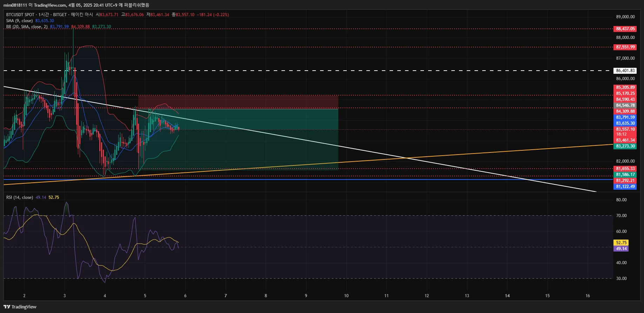Click the 87,551.99 red price label
This screenshot has height=313, width=644.
[x=625, y=47]
